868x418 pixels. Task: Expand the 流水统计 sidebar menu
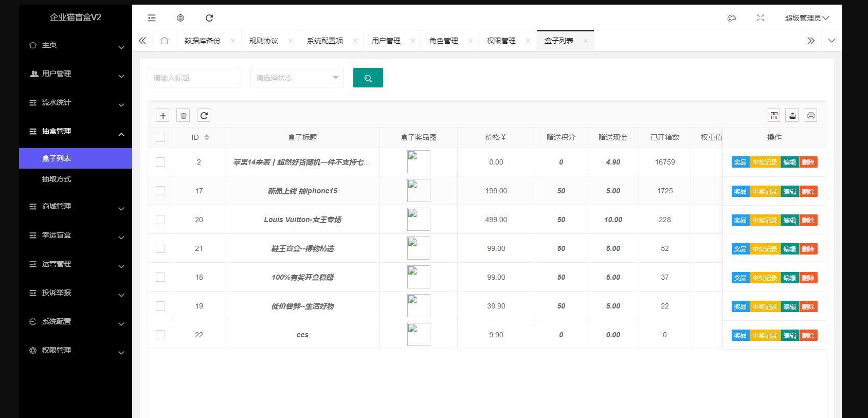click(x=76, y=103)
